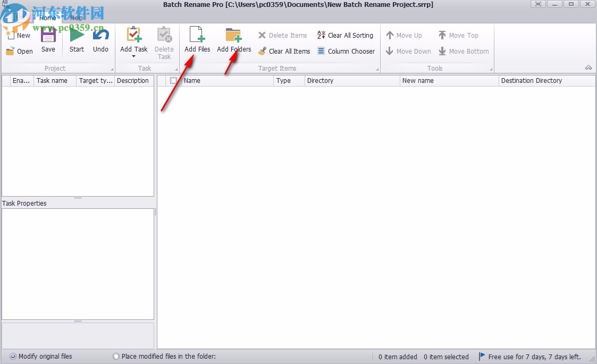597x364 pixels.
Task: Click Move Bottom in Tools
Action: tap(464, 52)
